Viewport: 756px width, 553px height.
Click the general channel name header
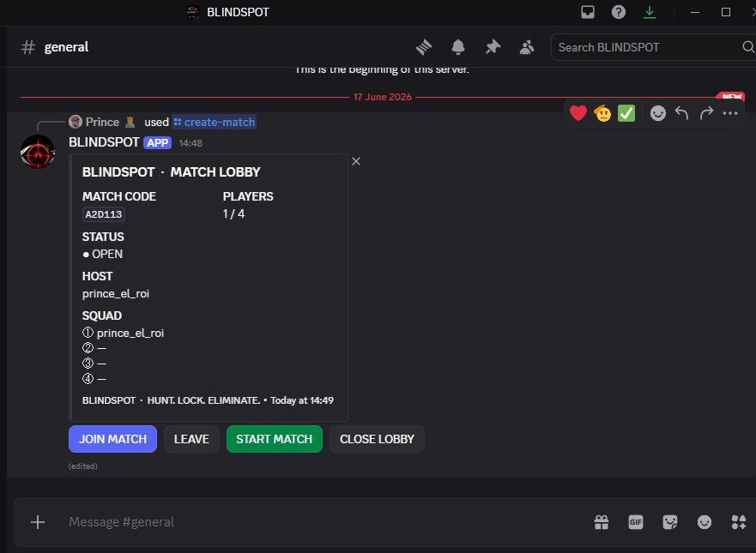66,47
